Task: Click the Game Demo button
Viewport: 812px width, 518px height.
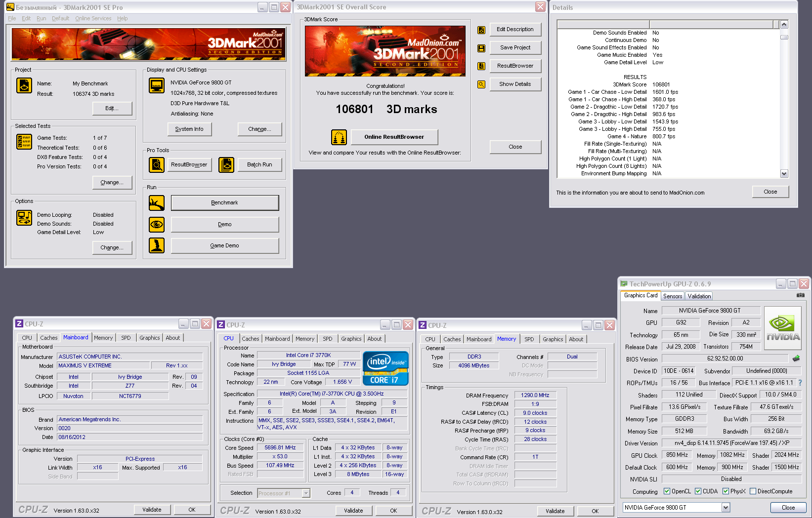Action: pyautogui.click(x=225, y=245)
